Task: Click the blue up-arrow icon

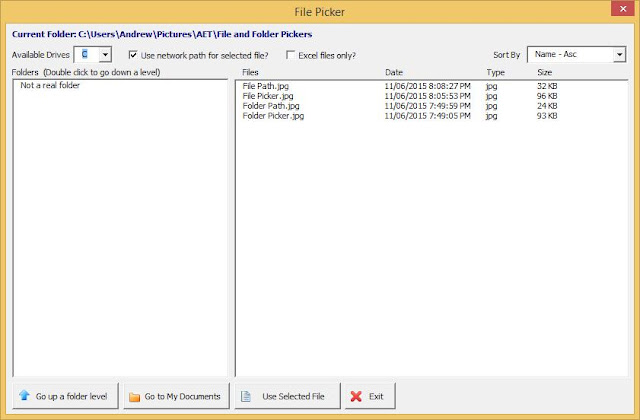Action: [24, 395]
